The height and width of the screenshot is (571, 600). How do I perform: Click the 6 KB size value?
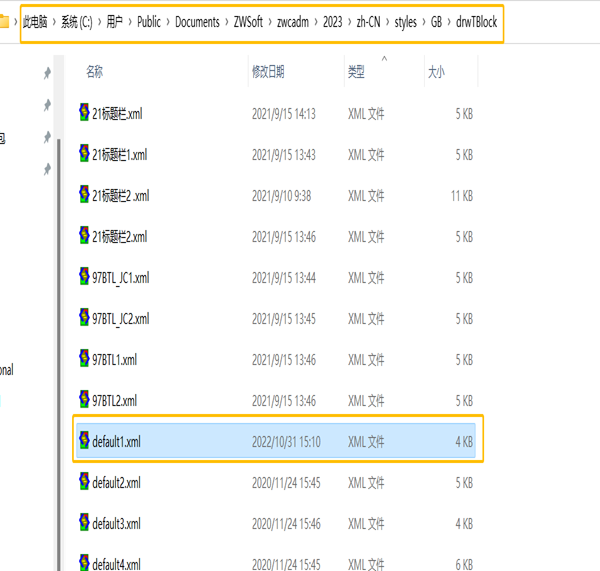[464, 564]
